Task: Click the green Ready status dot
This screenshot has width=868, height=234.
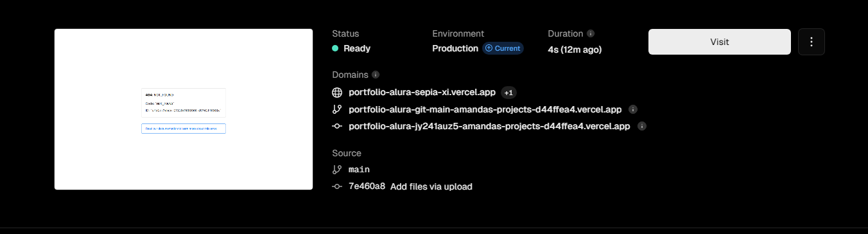Action: coord(335,48)
